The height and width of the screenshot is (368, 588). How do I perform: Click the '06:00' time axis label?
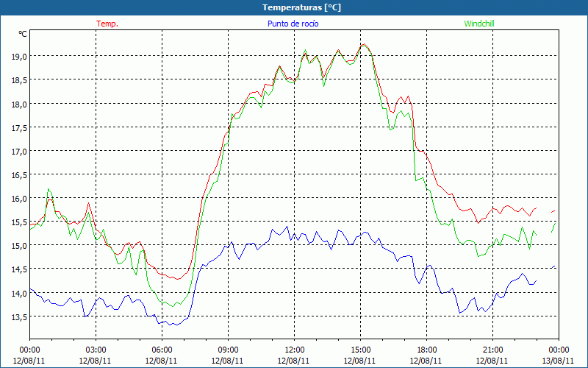click(x=162, y=350)
